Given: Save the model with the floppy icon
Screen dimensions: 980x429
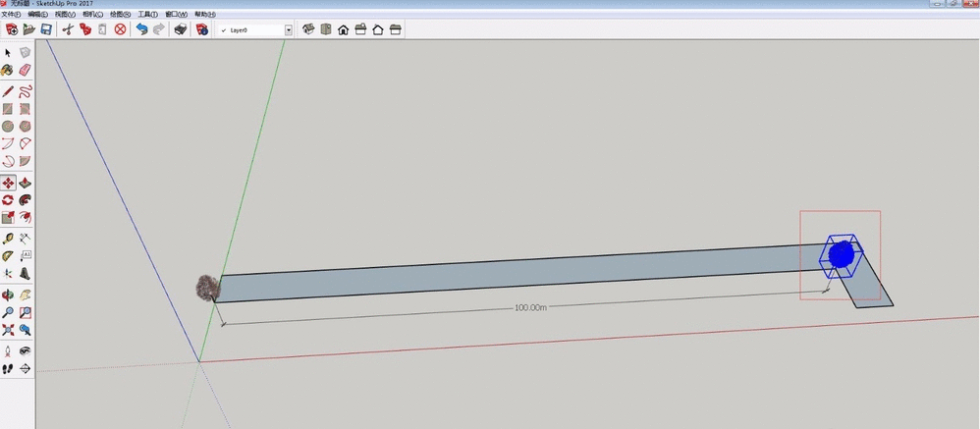Looking at the screenshot, I should click(x=45, y=30).
